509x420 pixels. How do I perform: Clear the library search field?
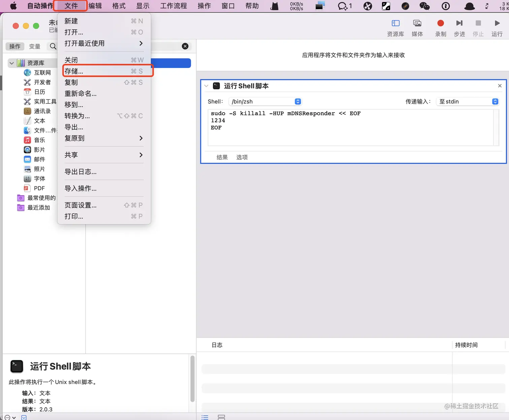185,46
